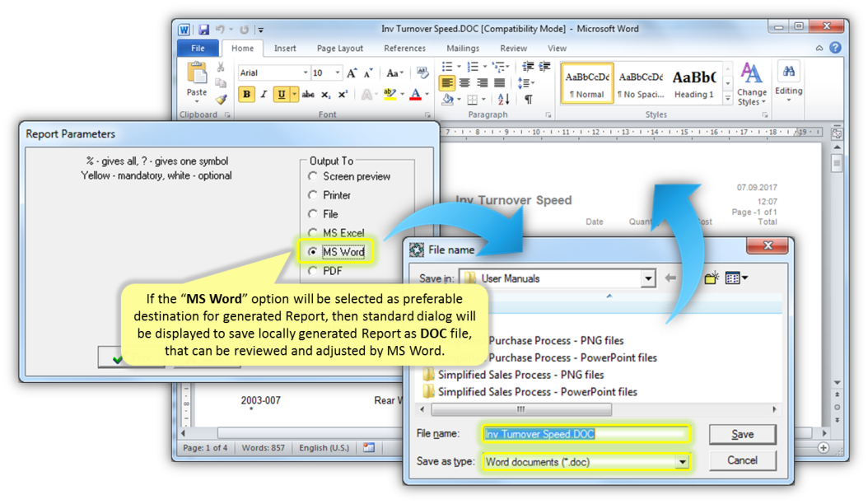Align text right in Paragraph group

tap(482, 83)
